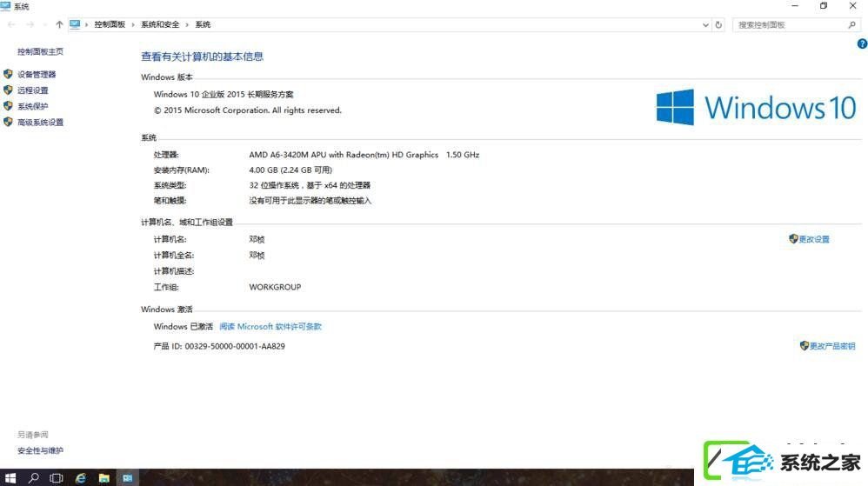Open help with the blue question mark
This screenshot has width=868, height=486.
click(862, 43)
